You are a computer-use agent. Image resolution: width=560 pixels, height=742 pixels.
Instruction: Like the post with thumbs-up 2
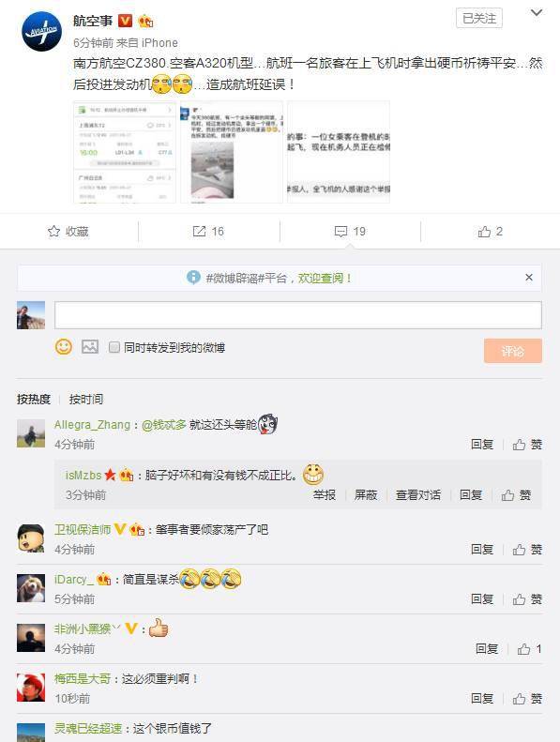[490, 231]
